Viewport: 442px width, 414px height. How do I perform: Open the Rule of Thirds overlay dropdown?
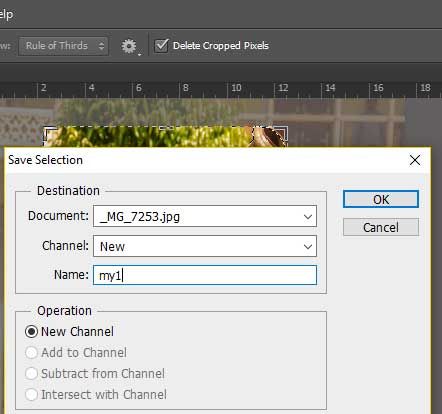click(63, 46)
